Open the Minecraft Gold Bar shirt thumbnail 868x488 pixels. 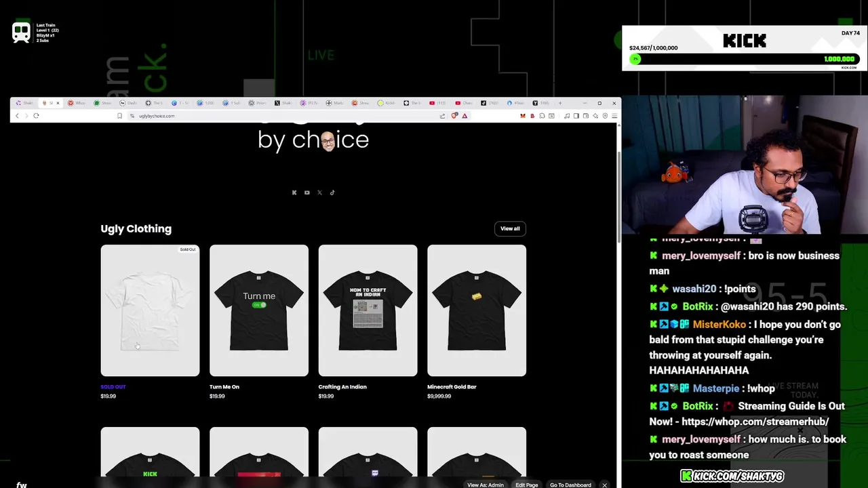(x=477, y=310)
